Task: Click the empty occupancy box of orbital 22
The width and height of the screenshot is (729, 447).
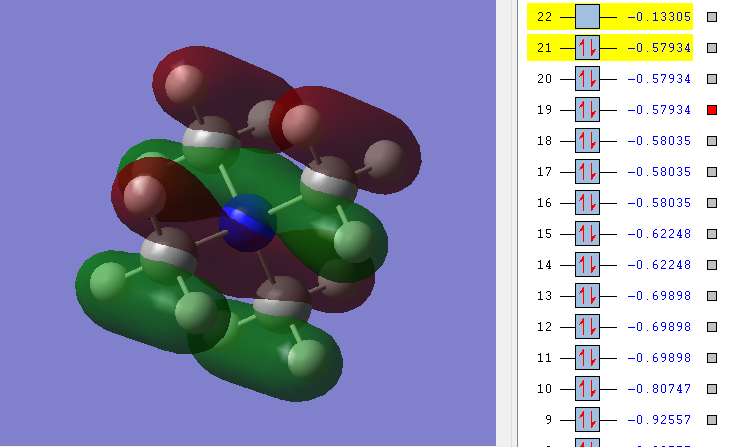Action: coord(587,17)
